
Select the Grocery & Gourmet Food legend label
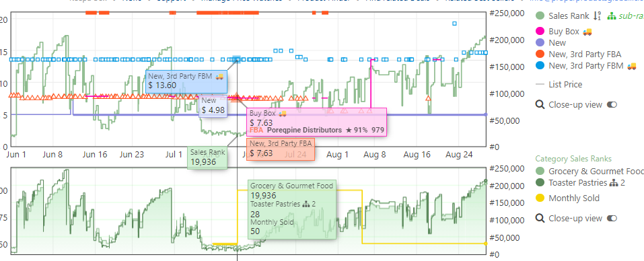[596, 171]
